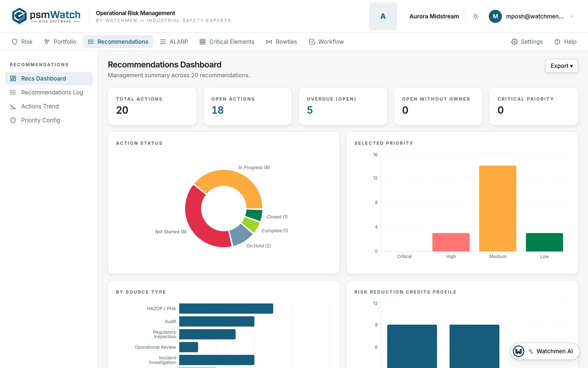
Task: Click the Critical Priority card
Action: [x=533, y=106]
